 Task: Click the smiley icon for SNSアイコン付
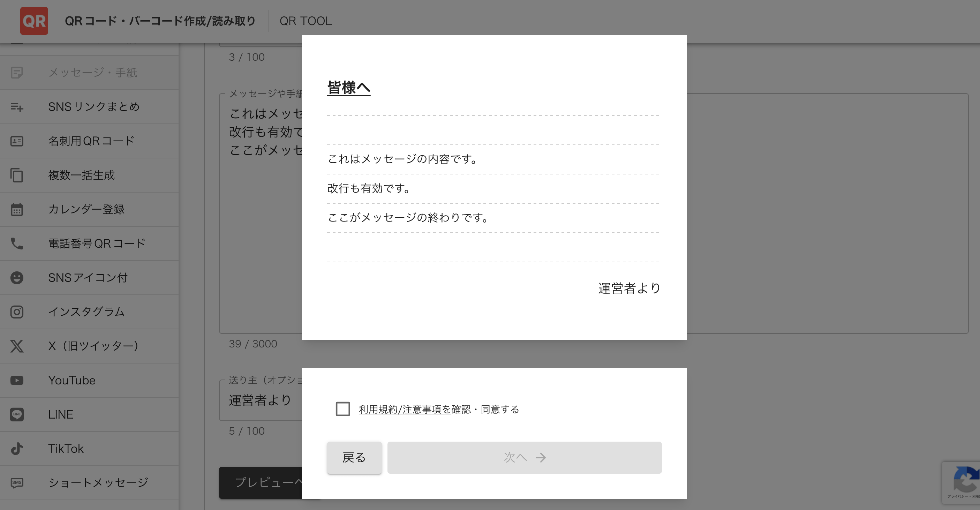pos(17,277)
